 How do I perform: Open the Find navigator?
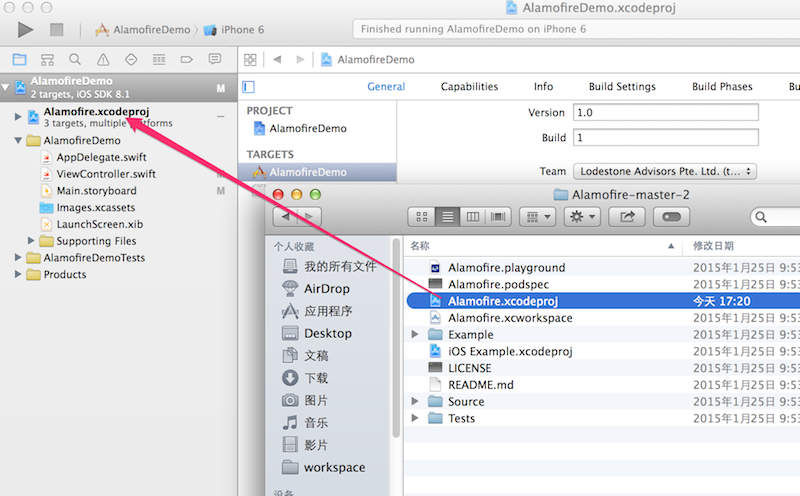pos(75,60)
